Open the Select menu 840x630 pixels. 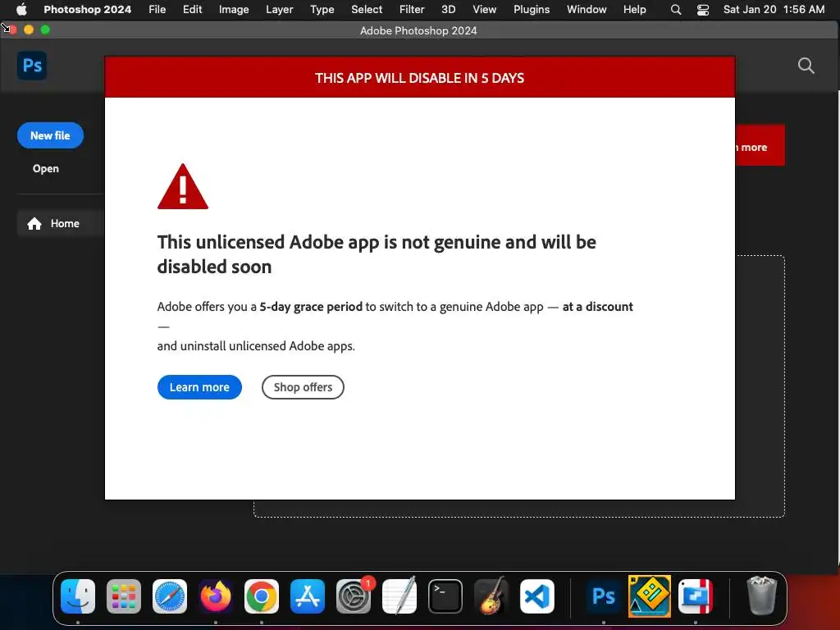pos(367,10)
